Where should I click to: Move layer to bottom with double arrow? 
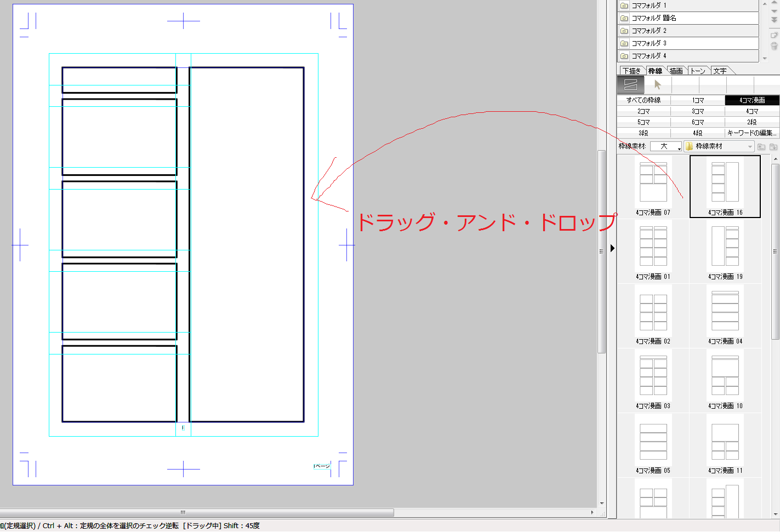tap(774, 20)
